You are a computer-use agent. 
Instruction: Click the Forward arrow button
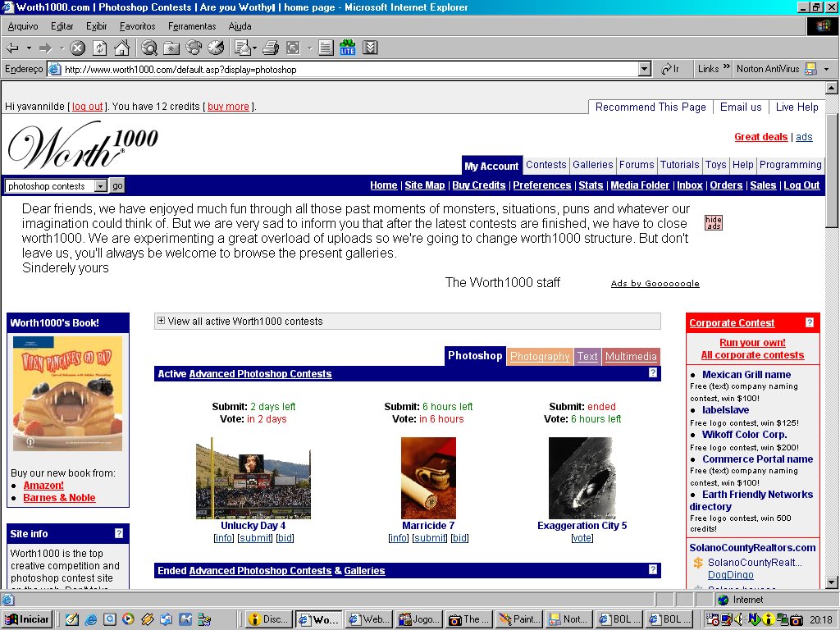[46, 48]
